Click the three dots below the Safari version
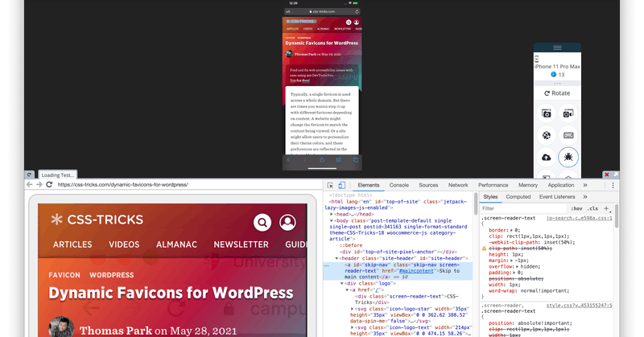 [557, 84]
